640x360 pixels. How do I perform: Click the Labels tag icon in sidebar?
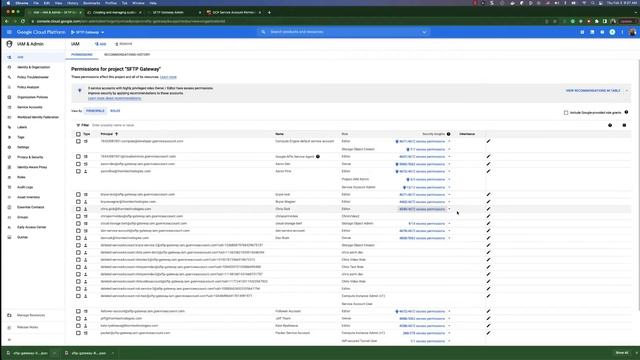pyautogui.click(x=9, y=127)
